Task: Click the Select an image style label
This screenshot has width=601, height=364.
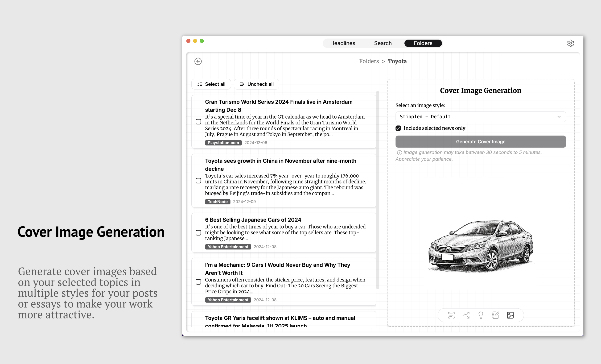Action: 420,105
